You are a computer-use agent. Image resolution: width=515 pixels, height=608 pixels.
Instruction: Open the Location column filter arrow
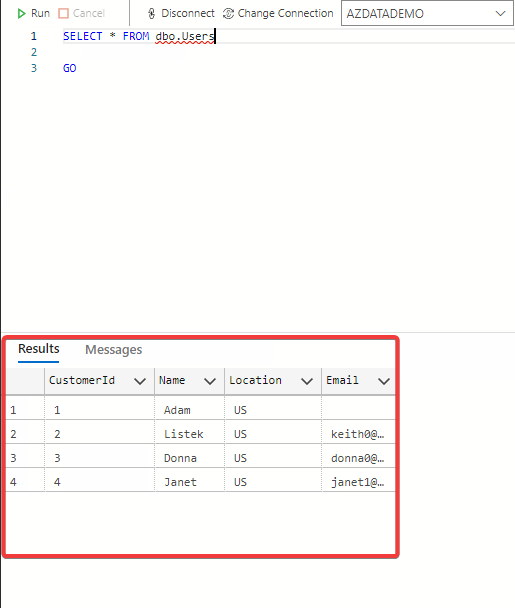click(307, 381)
